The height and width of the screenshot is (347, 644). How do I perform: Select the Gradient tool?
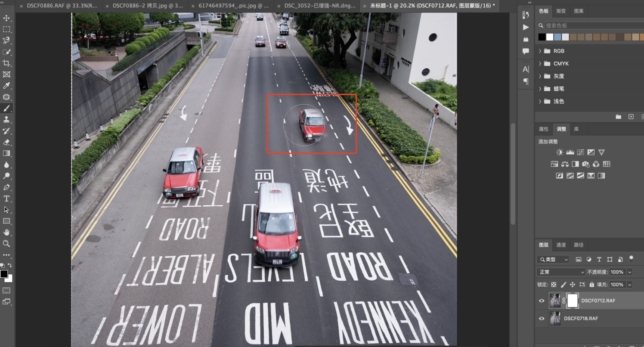6,153
